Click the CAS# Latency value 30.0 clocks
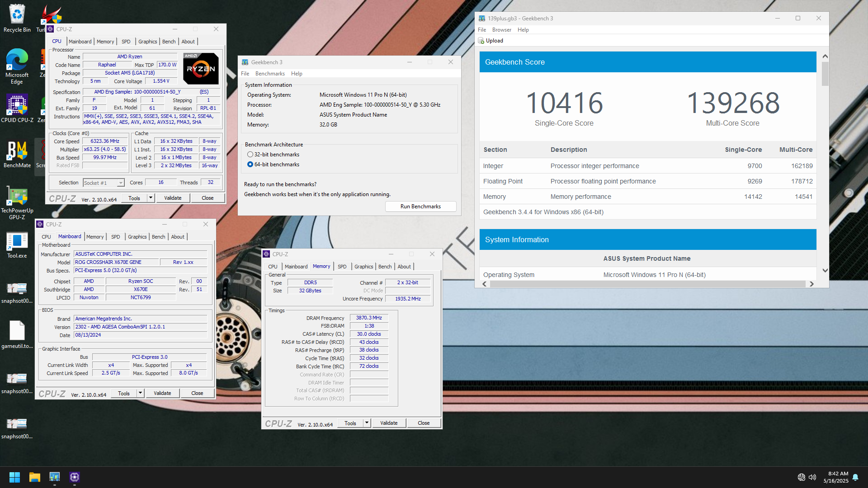868x488 pixels. (x=369, y=334)
